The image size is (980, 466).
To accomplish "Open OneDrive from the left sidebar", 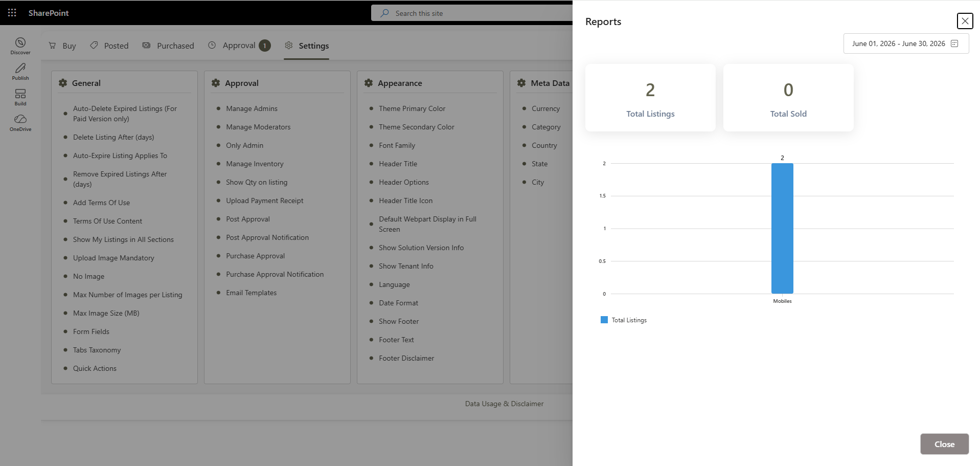I will point(20,123).
